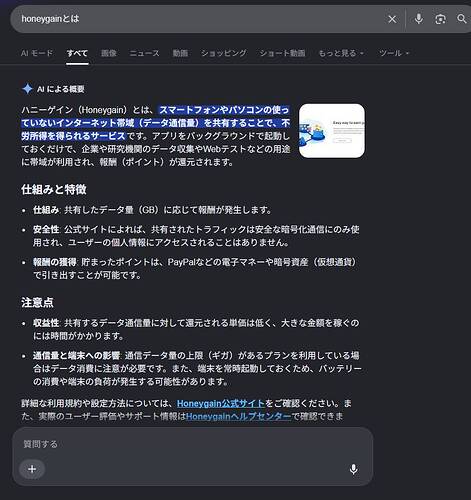Viewport: 471px width, 500px height.
Task: Click the 仕組みと特徴 heading
Action: tap(54, 190)
